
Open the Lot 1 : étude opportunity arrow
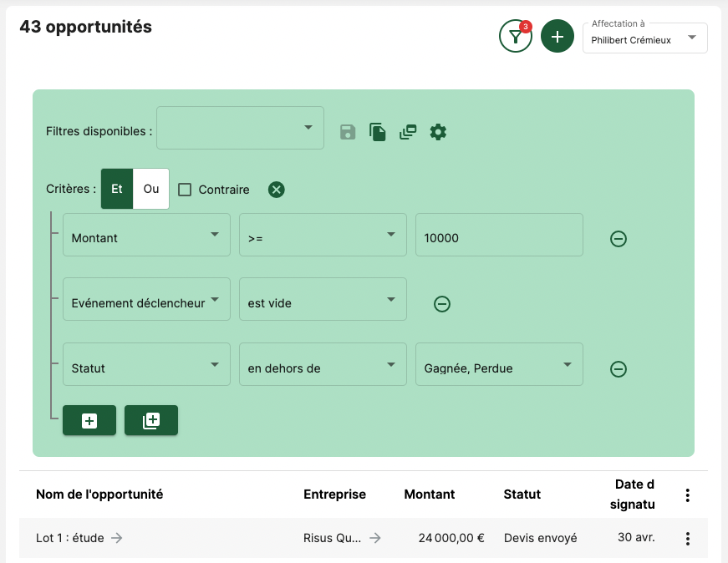click(117, 538)
